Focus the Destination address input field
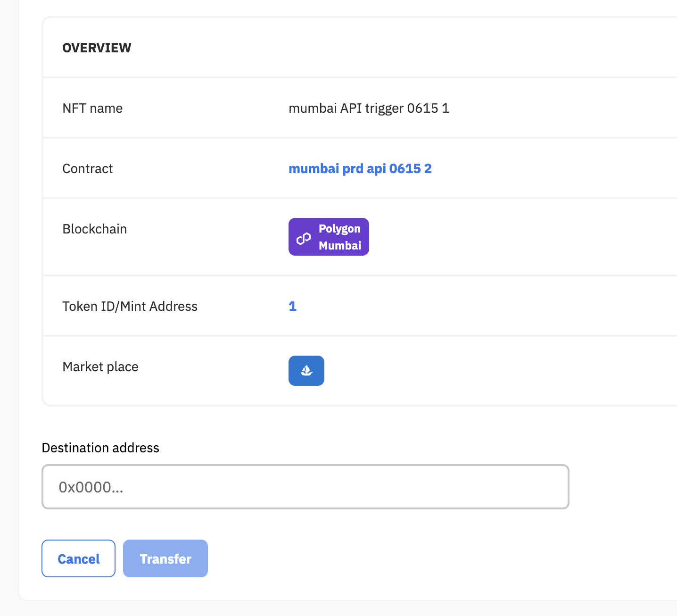677x616 pixels. 305,487
